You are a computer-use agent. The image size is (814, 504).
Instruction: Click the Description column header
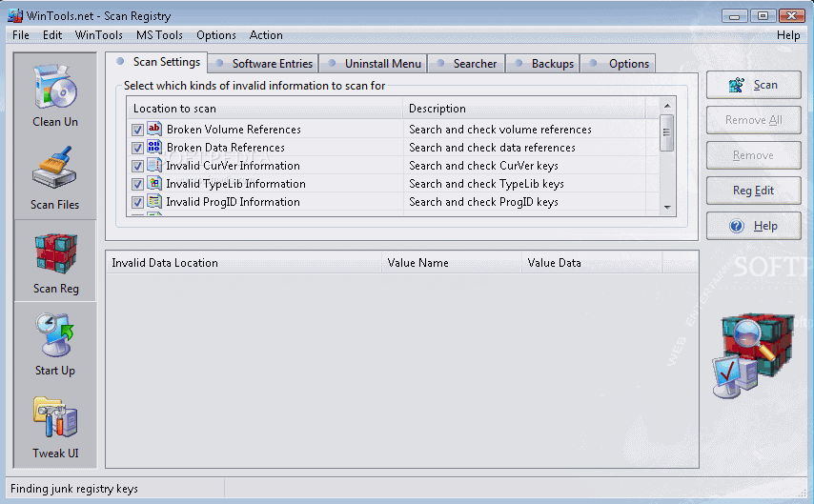click(524, 109)
